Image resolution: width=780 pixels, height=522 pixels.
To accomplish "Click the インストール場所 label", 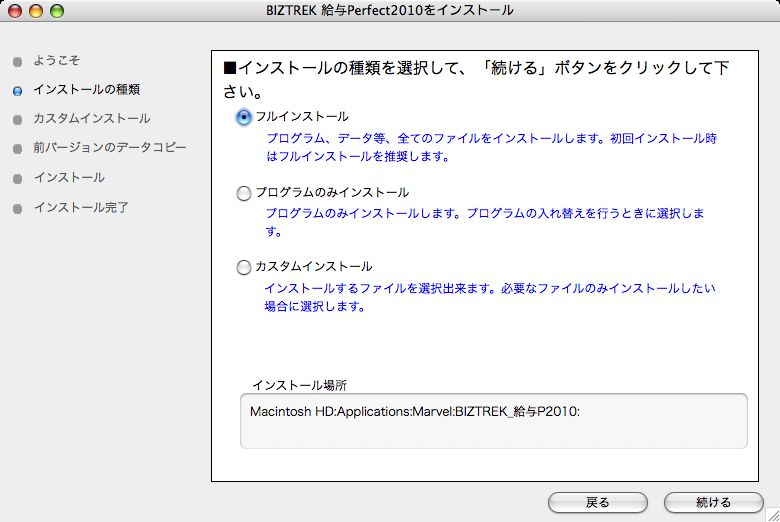I will point(299,385).
